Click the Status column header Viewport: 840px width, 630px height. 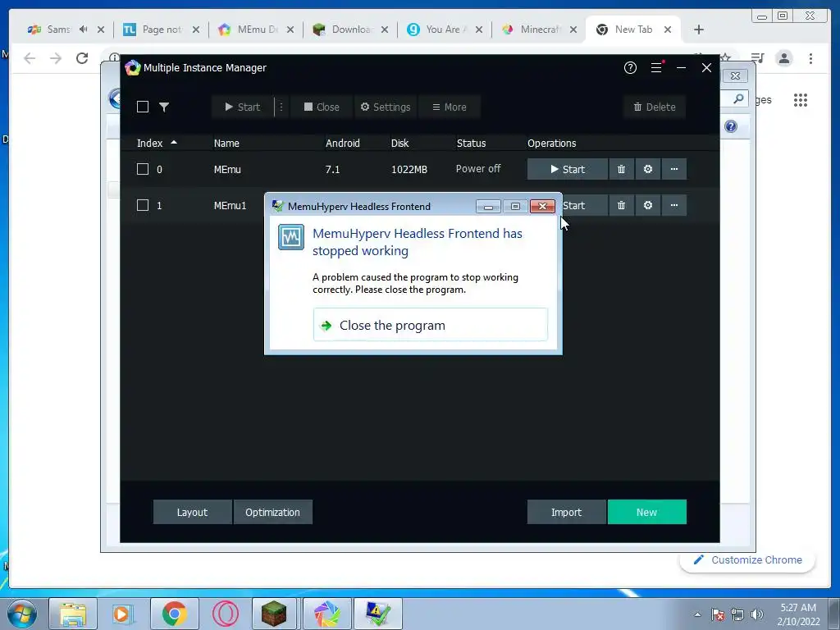[x=472, y=143]
